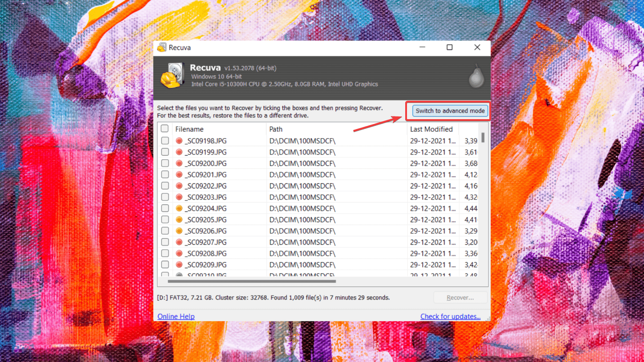644x362 pixels.
Task: Sort by the Last Modified column header
Action: pyautogui.click(x=433, y=129)
